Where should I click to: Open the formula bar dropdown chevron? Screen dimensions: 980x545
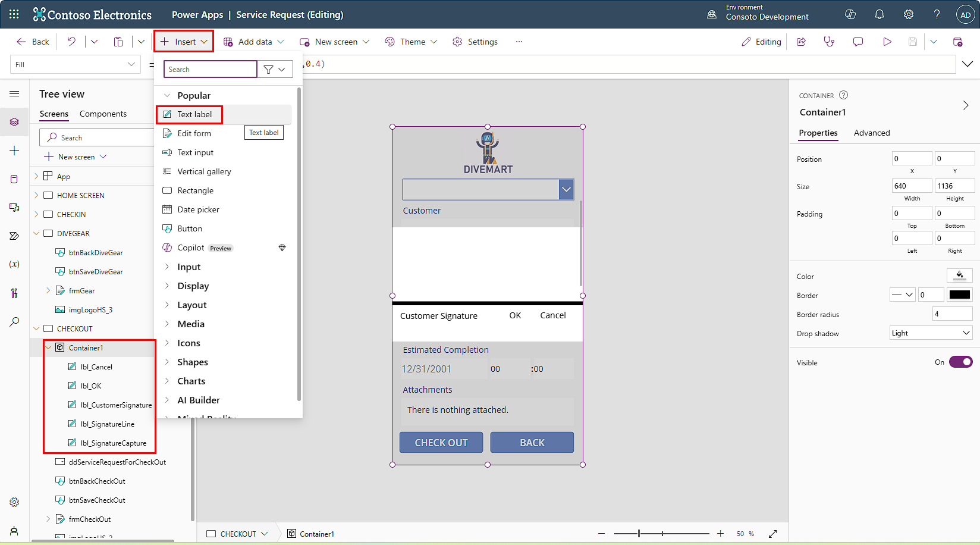click(x=968, y=64)
